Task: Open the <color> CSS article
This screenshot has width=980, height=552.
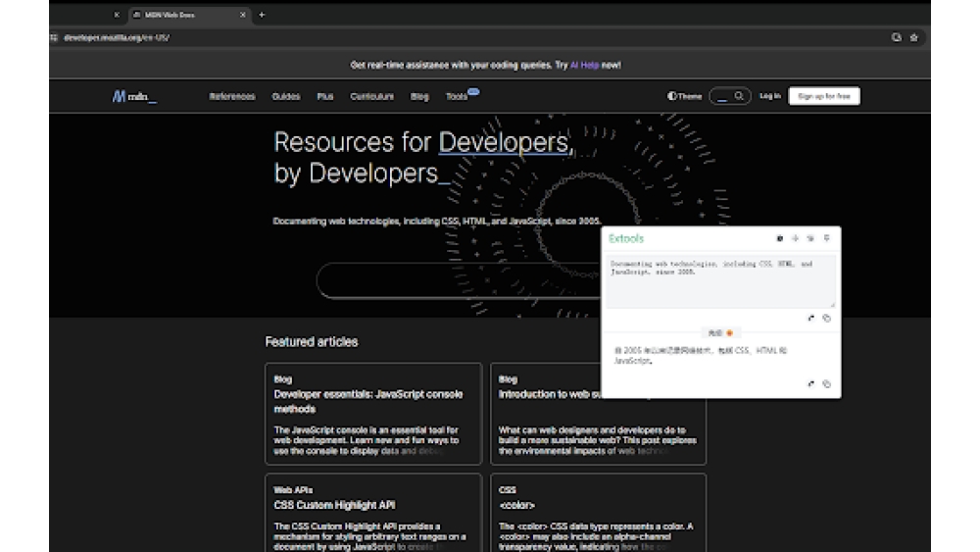Action: click(x=516, y=505)
